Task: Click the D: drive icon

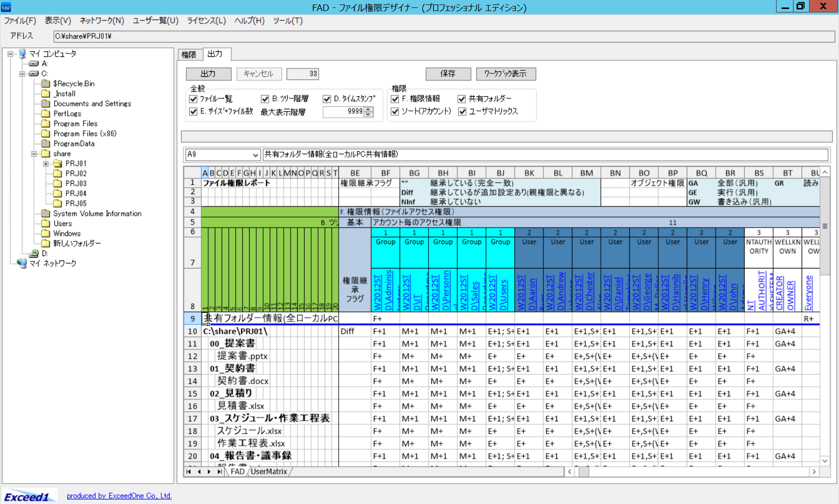Action: tap(34, 253)
